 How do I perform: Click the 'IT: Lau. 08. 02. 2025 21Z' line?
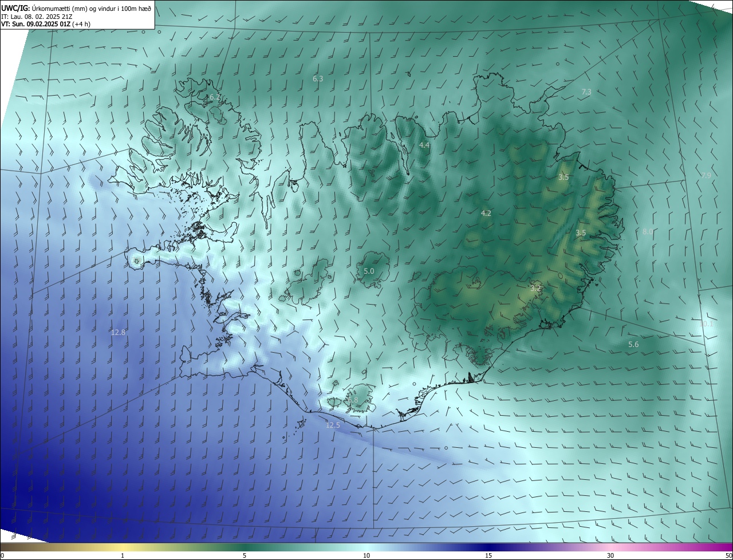(36, 16)
